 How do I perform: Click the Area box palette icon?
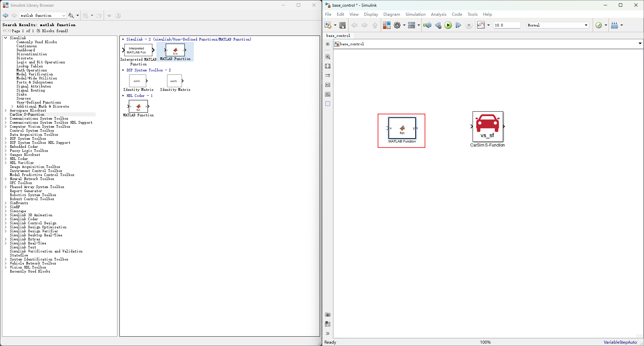328,104
